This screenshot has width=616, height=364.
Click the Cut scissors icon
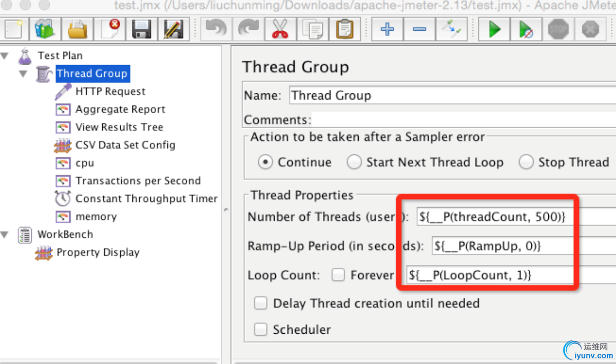[x=279, y=29]
